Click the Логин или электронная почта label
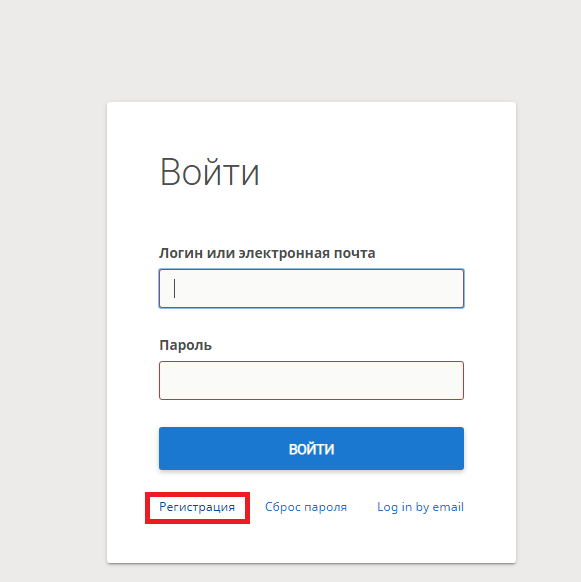Screen dimensions: 581x582 click(x=267, y=253)
